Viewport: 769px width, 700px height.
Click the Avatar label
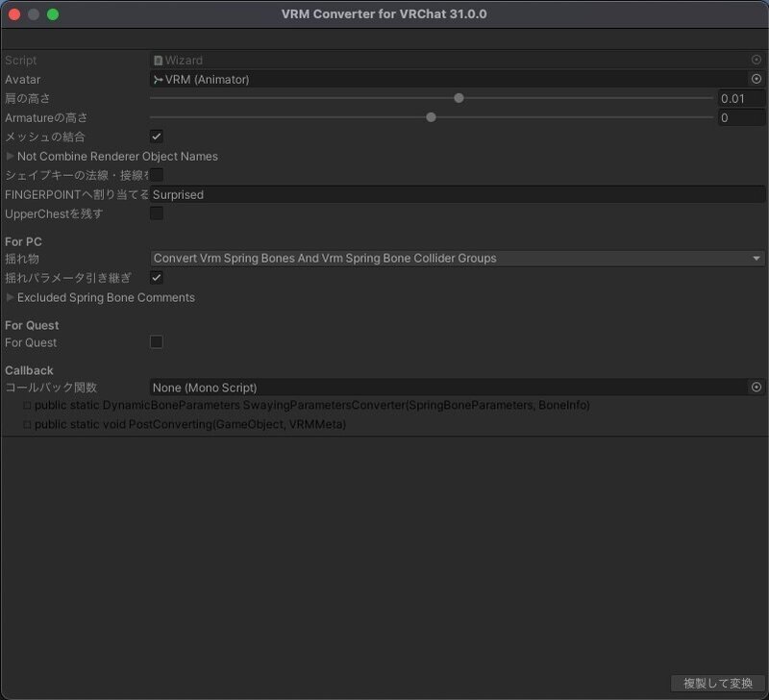point(22,80)
